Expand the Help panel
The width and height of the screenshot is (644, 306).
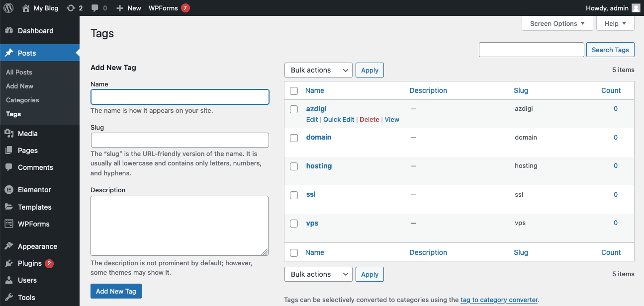(x=615, y=23)
